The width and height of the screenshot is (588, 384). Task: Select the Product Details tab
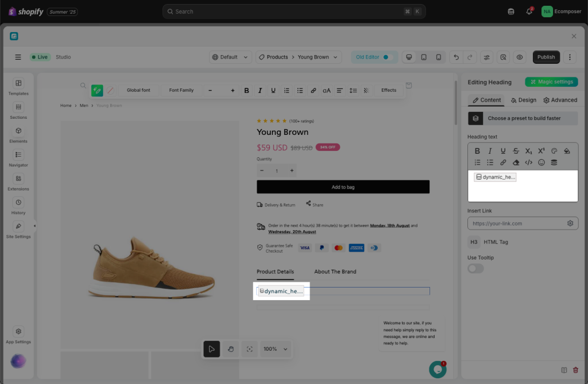tap(275, 271)
